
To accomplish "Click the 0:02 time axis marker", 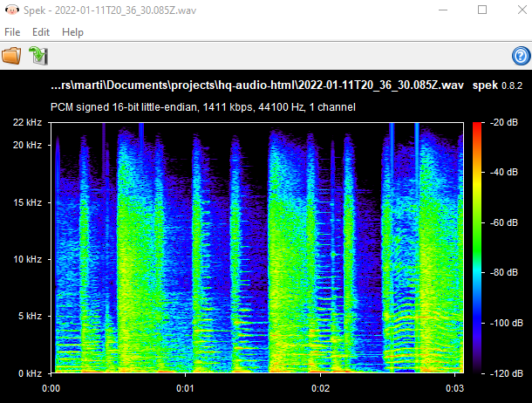I will click(320, 388).
